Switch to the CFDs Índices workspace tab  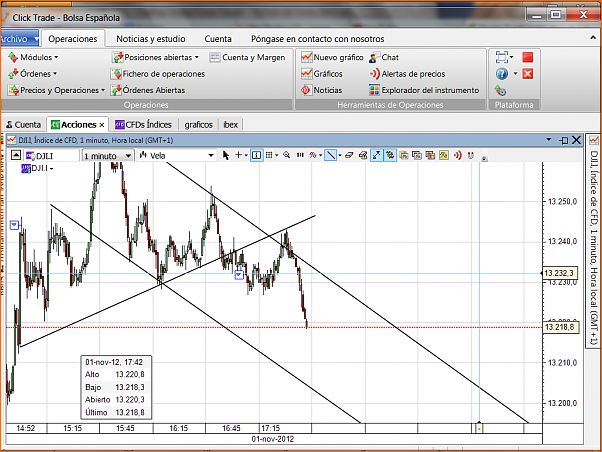[143, 125]
